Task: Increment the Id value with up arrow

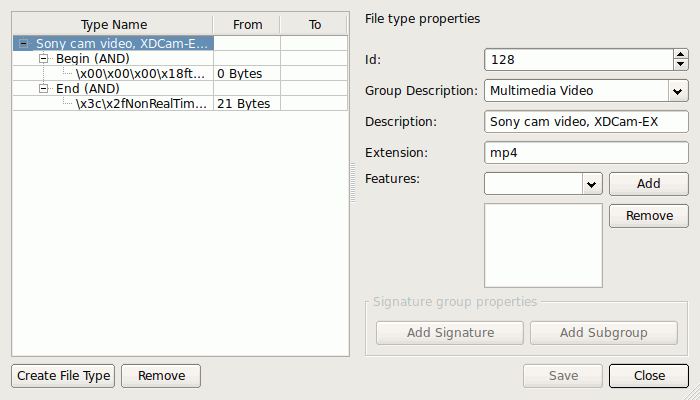Action: [x=680, y=54]
